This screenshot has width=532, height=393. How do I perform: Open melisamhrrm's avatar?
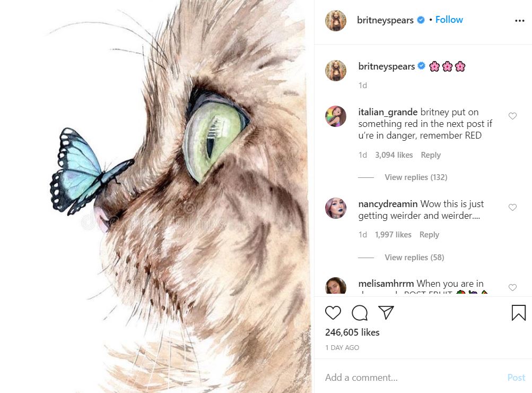(x=336, y=287)
